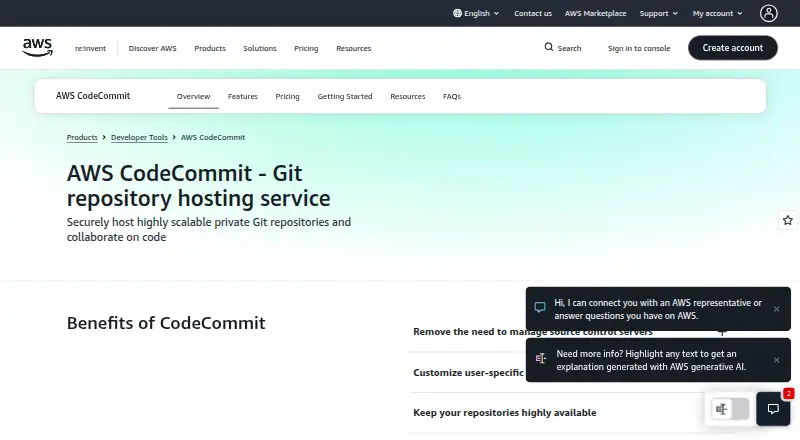Click the Create account button
The width and height of the screenshot is (800, 440).
[733, 47]
